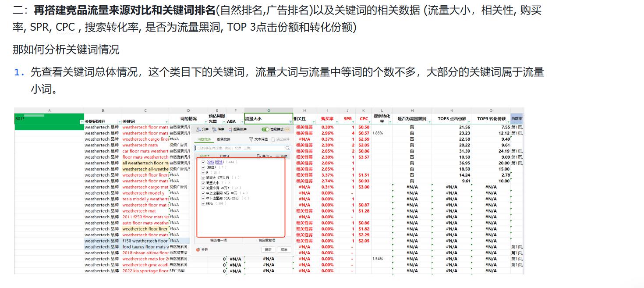Image resolution: width=644 pixels, height=288 pixels.
Task: Uncheck the 流量大小 filter checkbox
Action: pos(203,183)
